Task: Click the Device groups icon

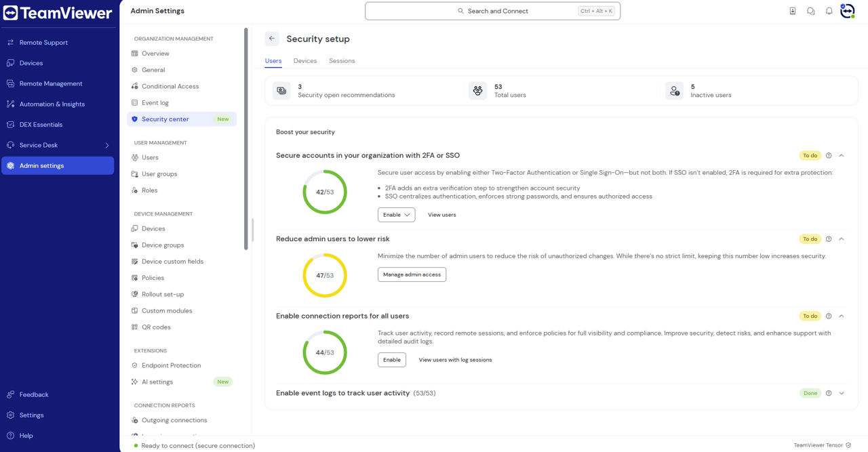Action: (x=135, y=245)
